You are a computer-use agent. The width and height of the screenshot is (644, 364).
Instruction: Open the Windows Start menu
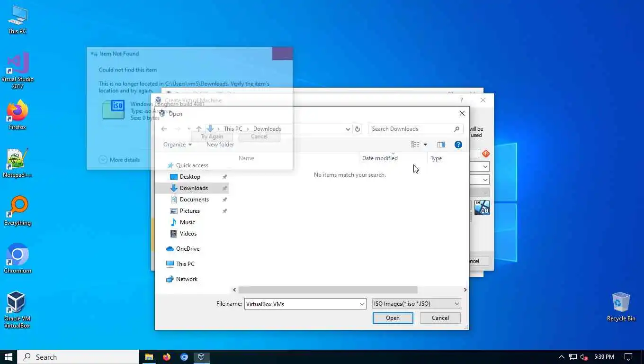(9, 357)
